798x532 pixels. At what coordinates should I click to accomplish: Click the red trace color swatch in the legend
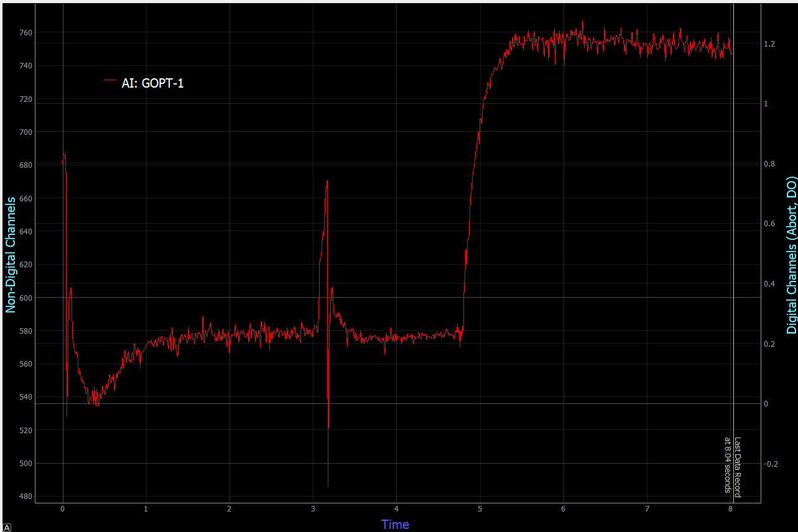(x=111, y=80)
